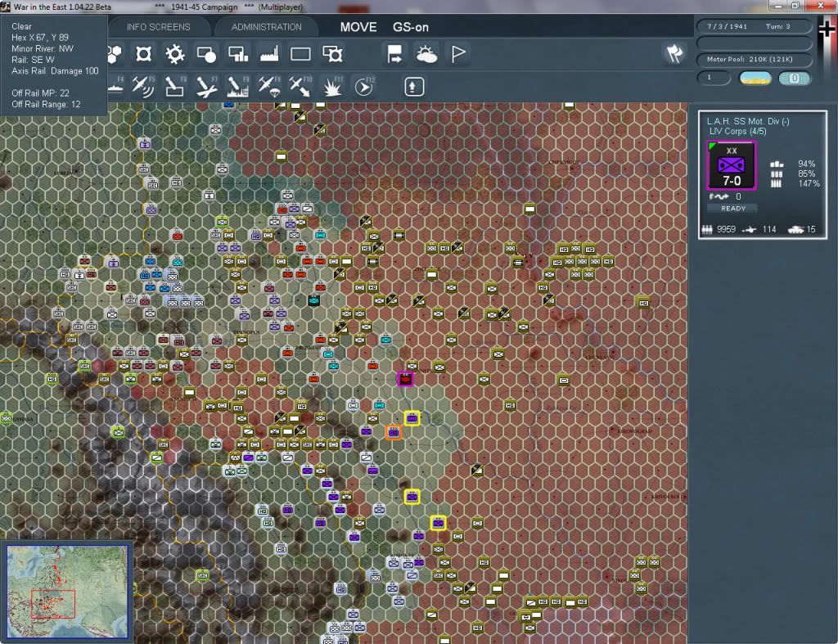Image resolution: width=838 pixels, height=644 pixels.
Task: Click the screen-with-bars toolbar icon
Action: coord(238,54)
